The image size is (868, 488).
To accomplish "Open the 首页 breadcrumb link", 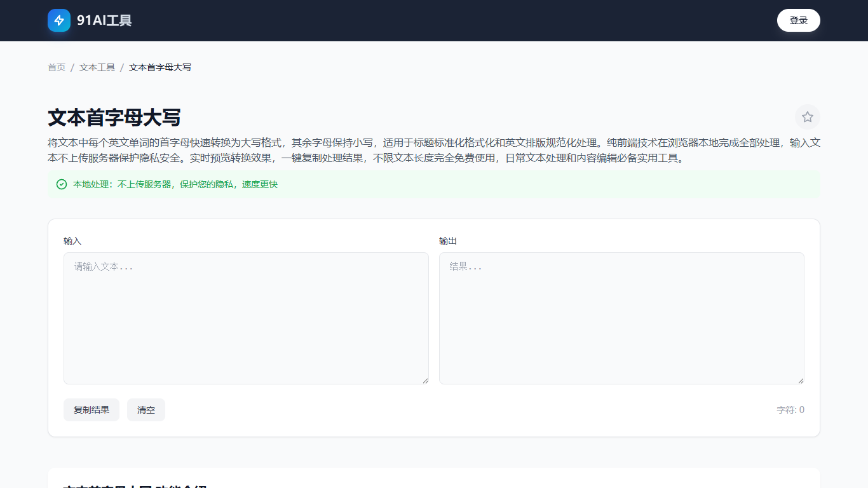I will 57,67.
